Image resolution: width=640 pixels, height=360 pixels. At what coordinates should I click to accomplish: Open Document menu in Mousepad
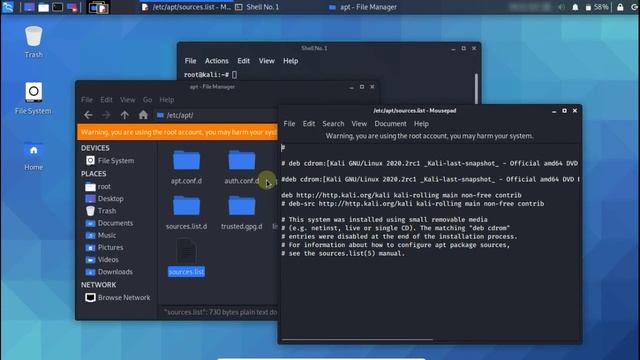click(x=390, y=124)
